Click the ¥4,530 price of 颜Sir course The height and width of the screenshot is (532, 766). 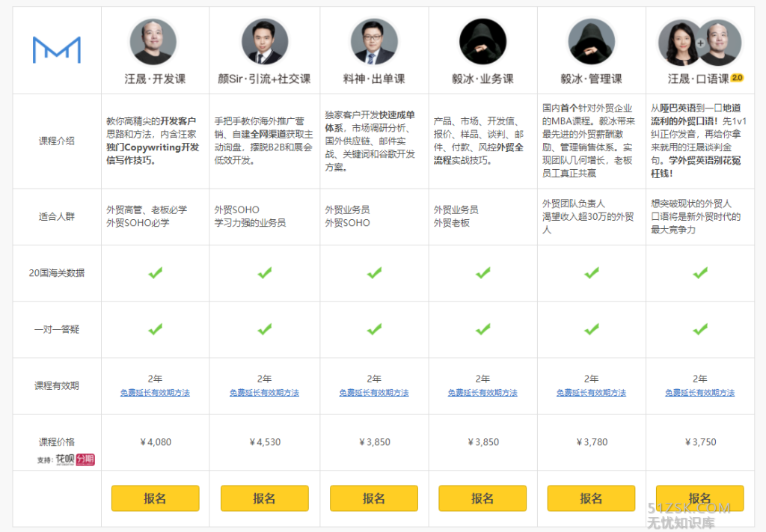[265, 442]
